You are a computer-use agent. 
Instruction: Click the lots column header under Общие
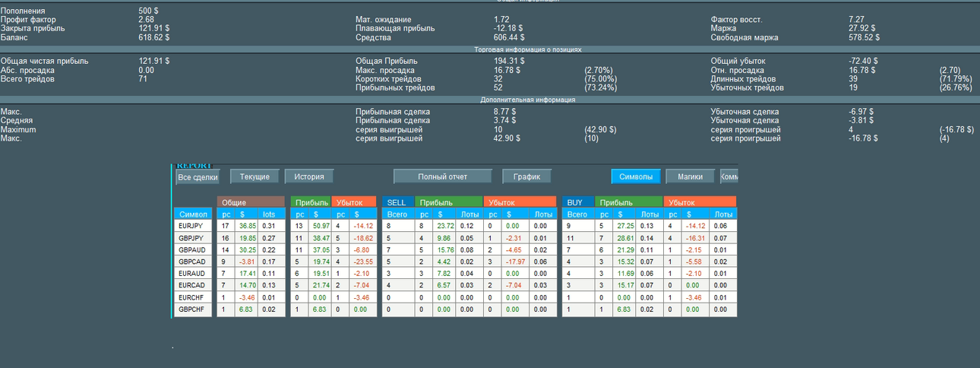(270, 214)
